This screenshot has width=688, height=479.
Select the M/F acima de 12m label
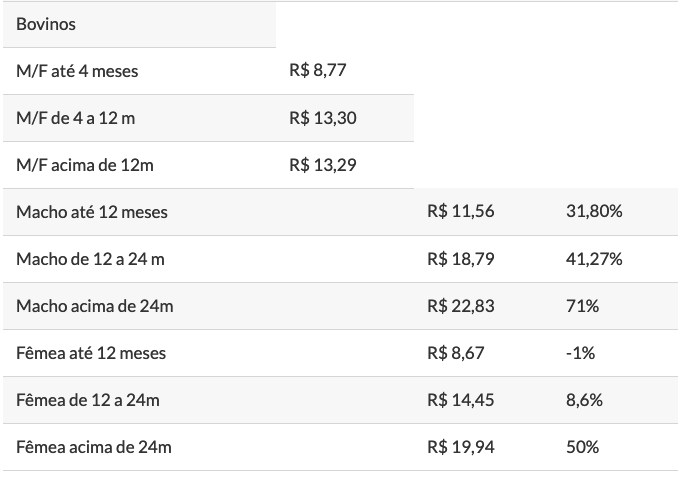tap(85, 165)
